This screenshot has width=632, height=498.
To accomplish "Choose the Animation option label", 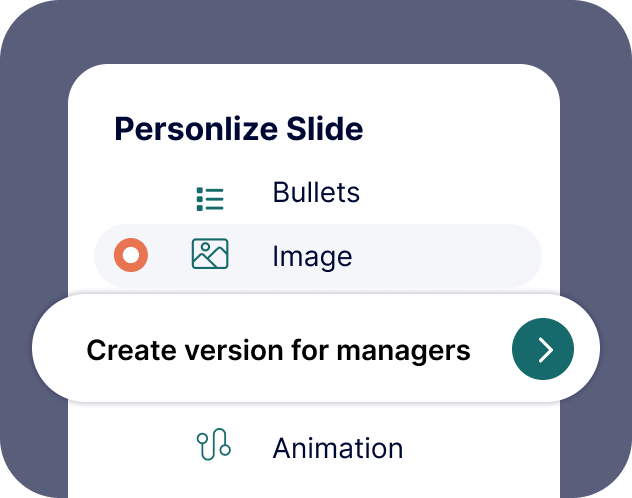I will 338,448.
